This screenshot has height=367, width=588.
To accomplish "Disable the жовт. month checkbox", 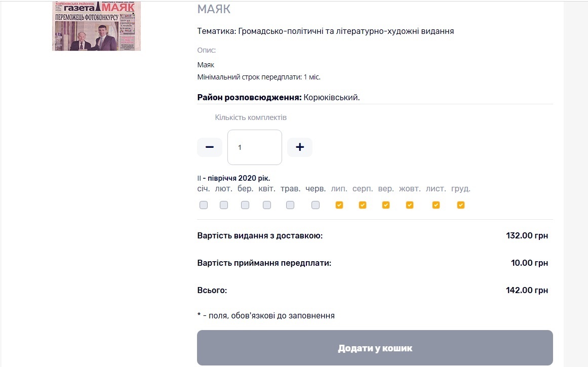I will [410, 205].
